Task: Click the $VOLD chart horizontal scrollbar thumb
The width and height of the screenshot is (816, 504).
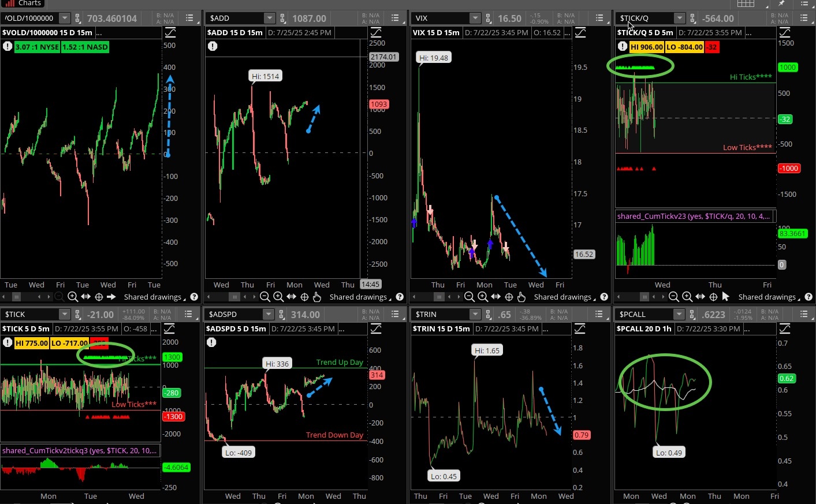Action: click(x=17, y=297)
